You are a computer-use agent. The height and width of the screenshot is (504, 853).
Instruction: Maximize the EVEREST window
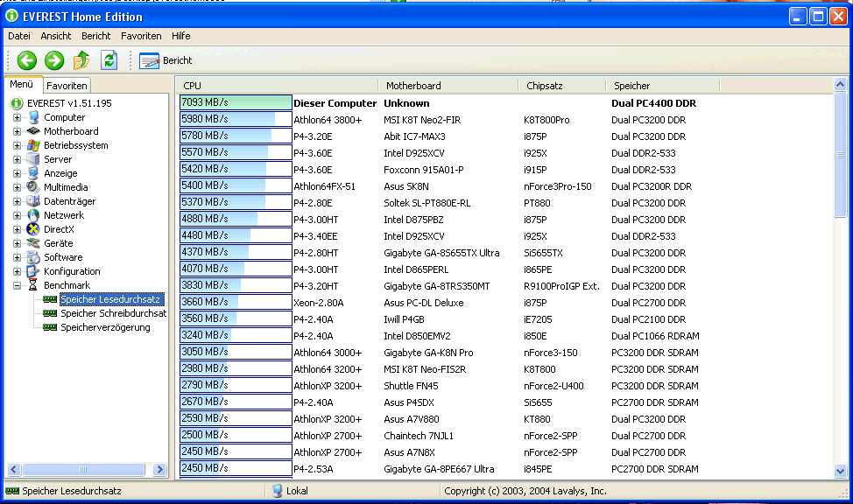818,17
